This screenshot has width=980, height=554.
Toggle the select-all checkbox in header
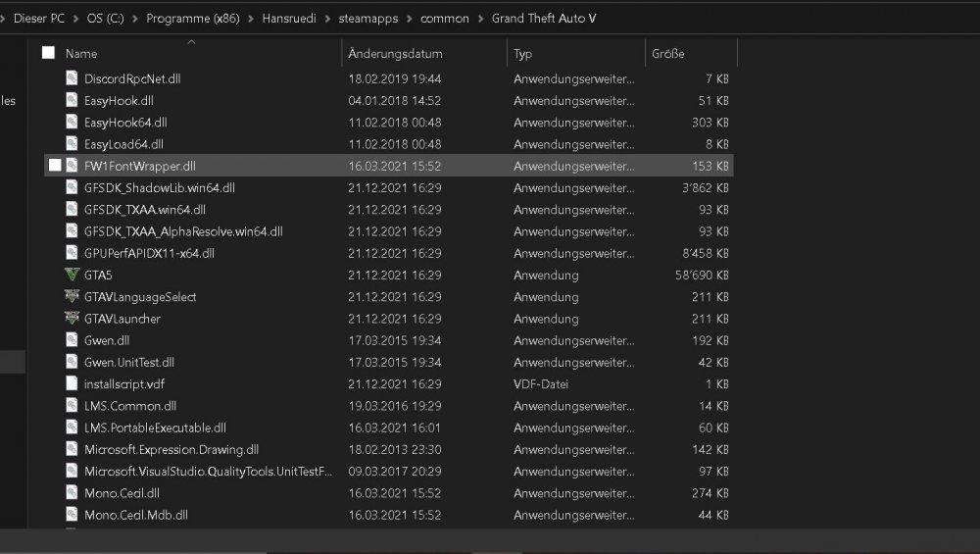point(48,53)
